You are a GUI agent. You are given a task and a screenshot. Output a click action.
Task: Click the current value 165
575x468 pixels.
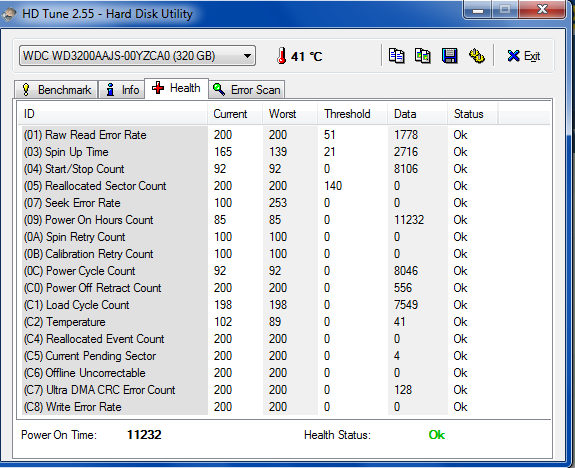223,152
